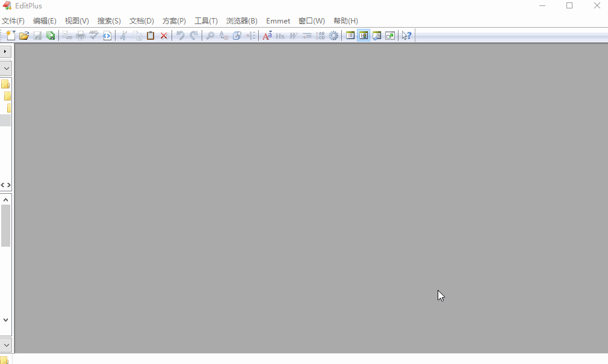The height and width of the screenshot is (364, 608).
Task: Open the file filter dropdown at sidebar bottom
Action: coord(6,345)
